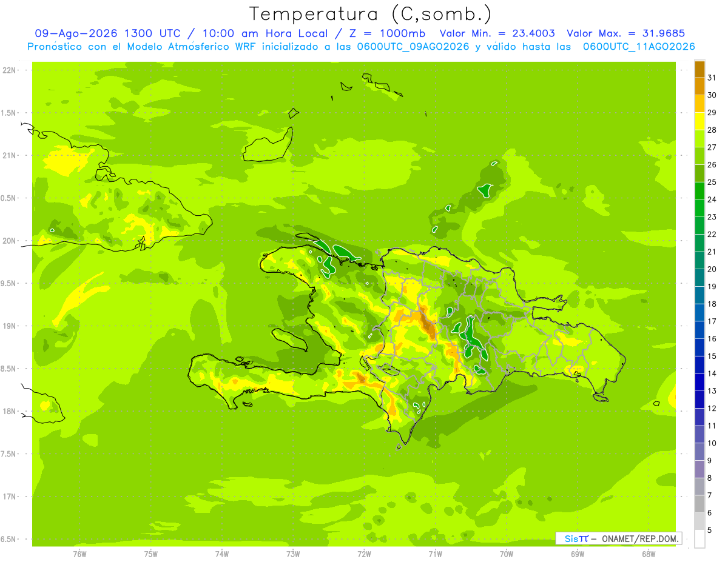The image size is (728, 562).
Task: Click the colorbar scale label "20"
Action: point(712,269)
